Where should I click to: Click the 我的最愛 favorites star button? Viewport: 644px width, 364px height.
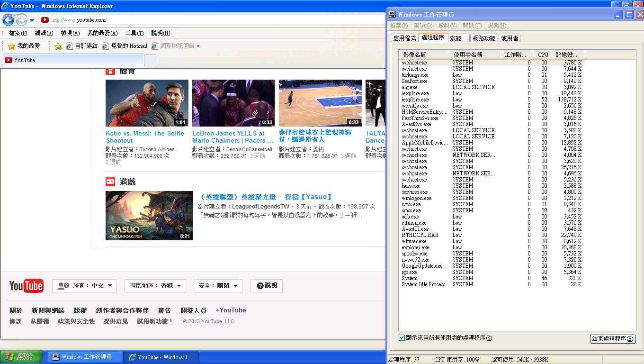point(24,46)
